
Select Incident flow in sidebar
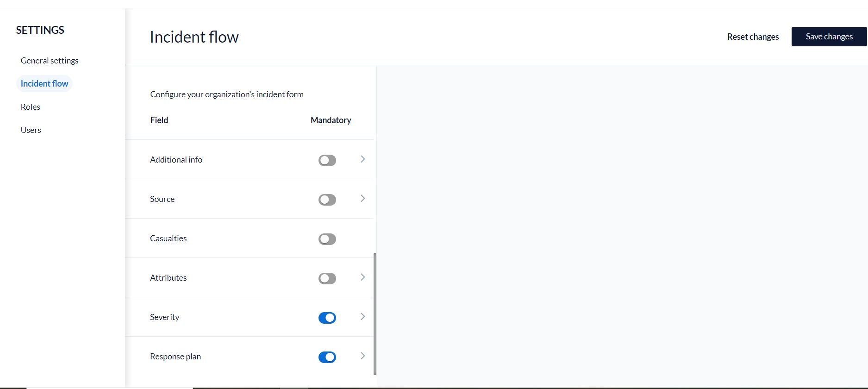[x=44, y=84]
